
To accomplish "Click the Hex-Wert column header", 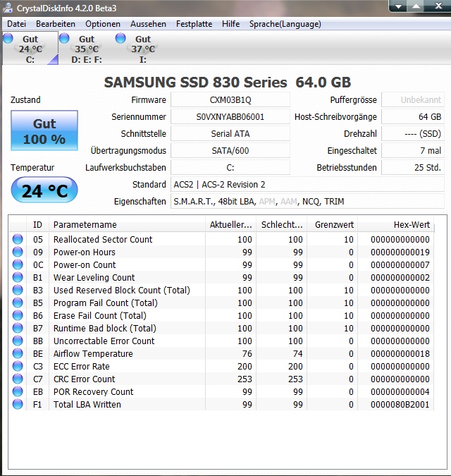I will tap(396, 225).
